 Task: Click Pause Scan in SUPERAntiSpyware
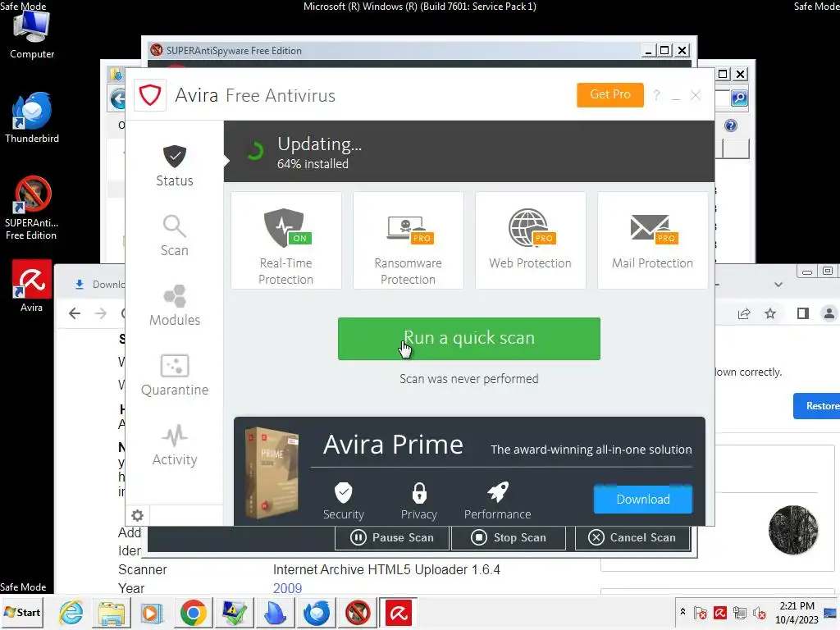pyautogui.click(x=392, y=537)
